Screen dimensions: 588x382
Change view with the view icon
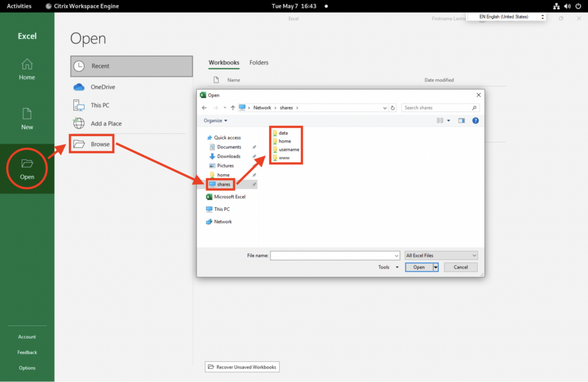click(x=440, y=121)
